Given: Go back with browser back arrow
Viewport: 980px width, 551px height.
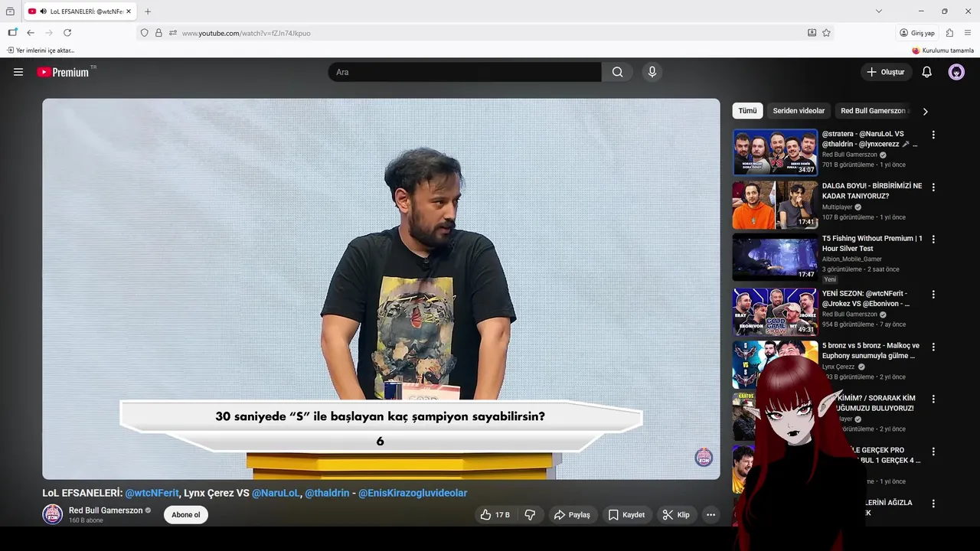Looking at the screenshot, I should pos(31,33).
